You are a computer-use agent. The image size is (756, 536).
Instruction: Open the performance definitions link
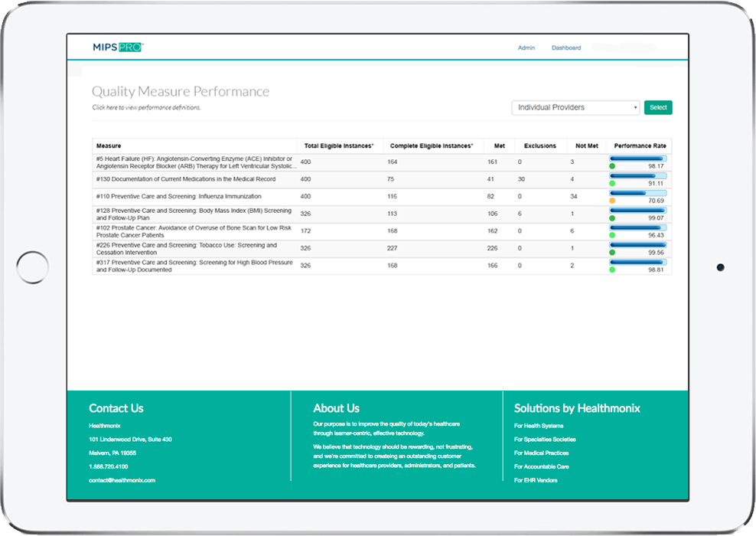point(146,108)
